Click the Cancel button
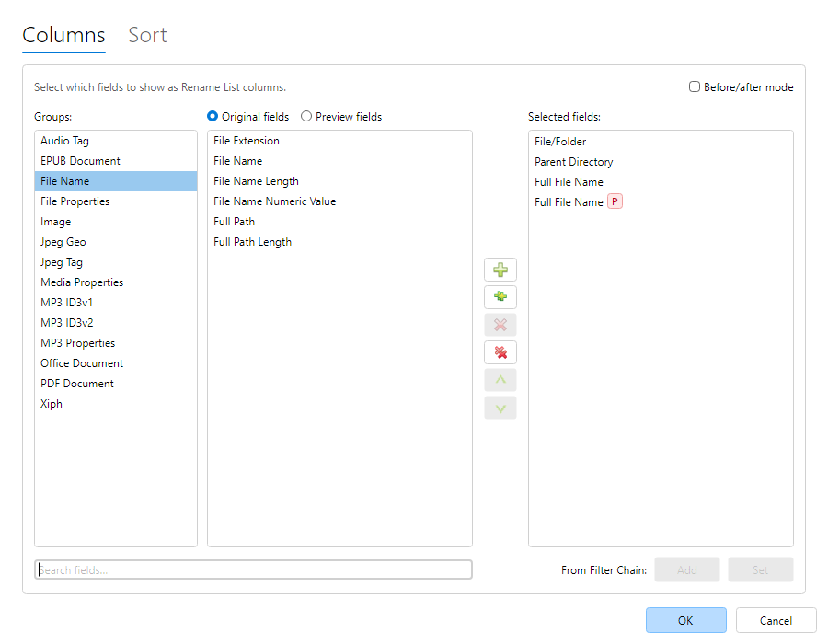The image size is (828, 644). pyautogui.click(x=776, y=620)
